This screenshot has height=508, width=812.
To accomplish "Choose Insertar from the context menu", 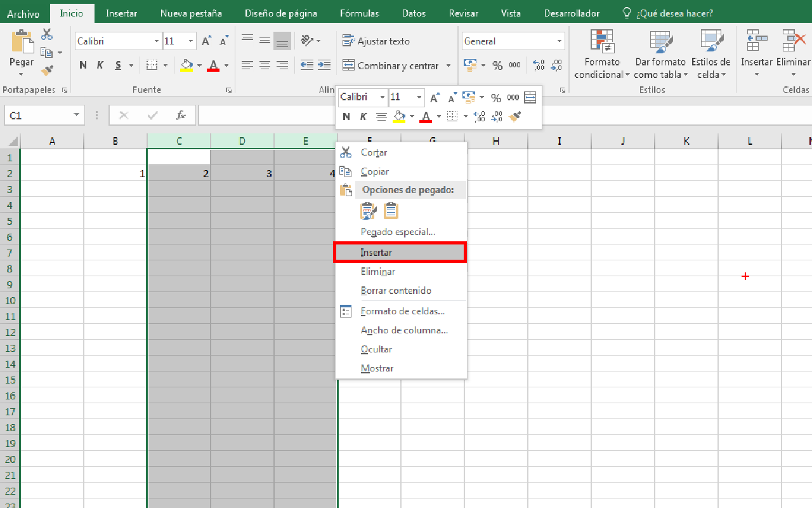I will pyautogui.click(x=377, y=251).
